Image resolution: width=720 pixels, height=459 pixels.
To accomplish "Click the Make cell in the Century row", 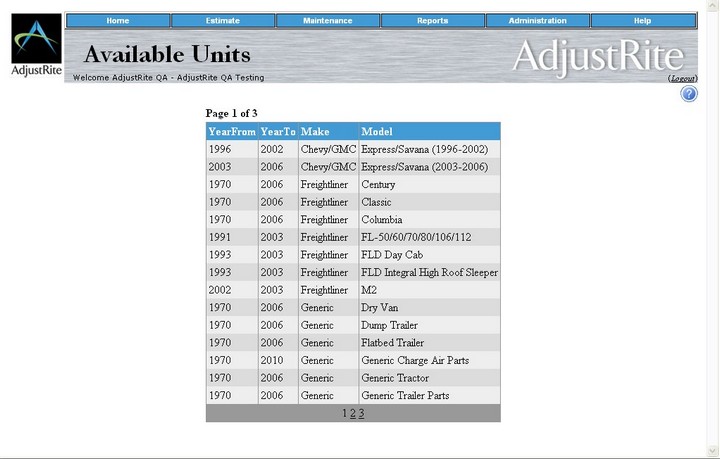I will [x=328, y=185].
